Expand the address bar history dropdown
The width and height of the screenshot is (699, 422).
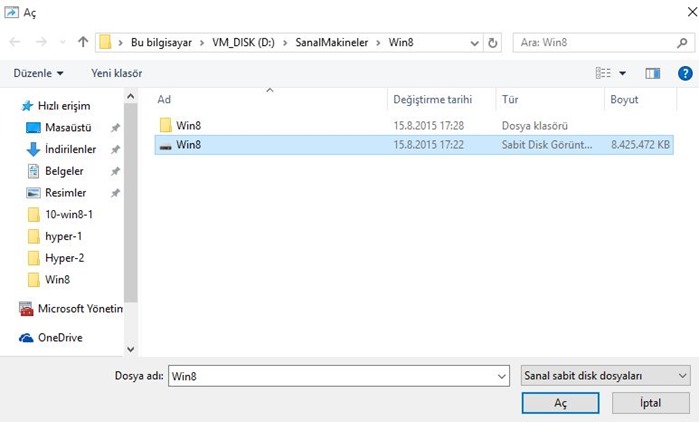coord(474,43)
